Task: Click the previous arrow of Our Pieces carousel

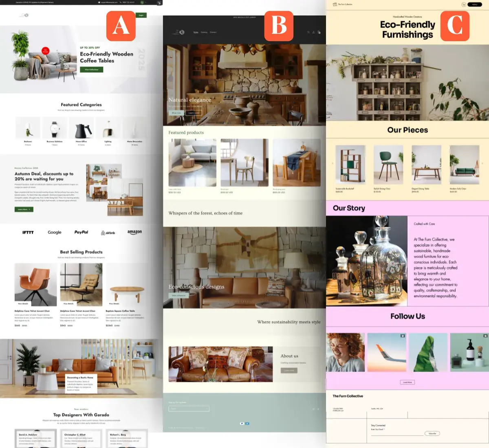Action: click(x=332, y=164)
